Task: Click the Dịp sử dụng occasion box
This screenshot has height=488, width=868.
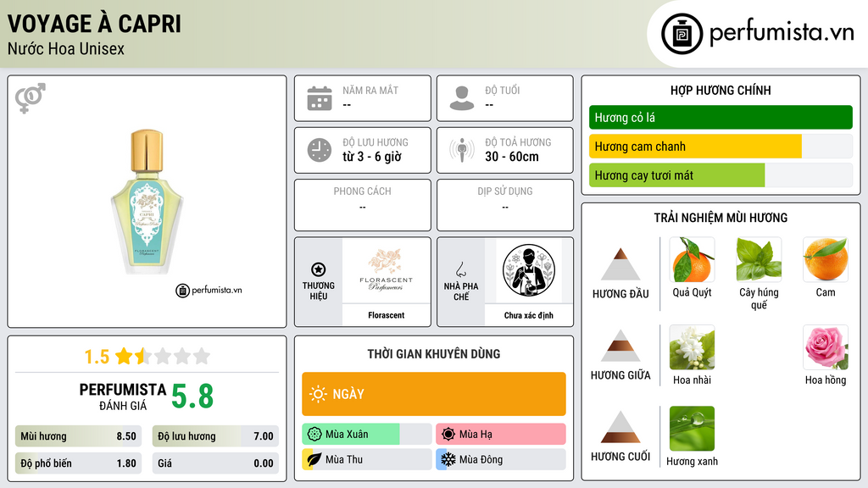Action: [505, 205]
